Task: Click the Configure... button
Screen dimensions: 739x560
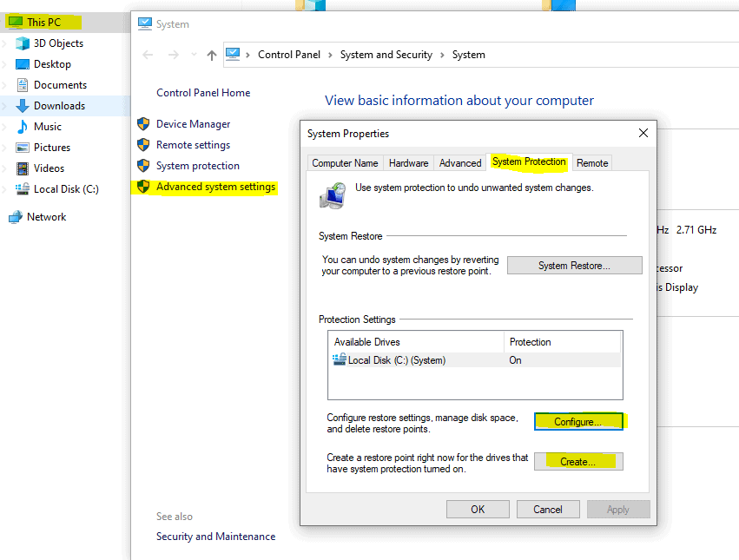Action: [x=578, y=421]
